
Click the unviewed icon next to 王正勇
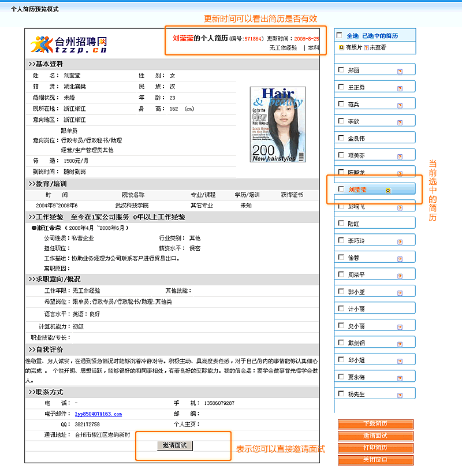(400, 88)
